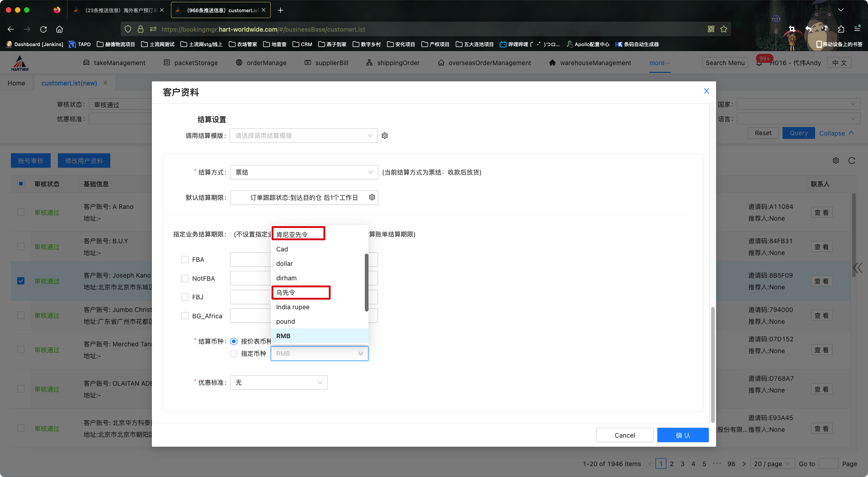This screenshot has width=868, height=477.
Task: Click gear icon beside settlement template dropdown
Action: tap(385, 136)
